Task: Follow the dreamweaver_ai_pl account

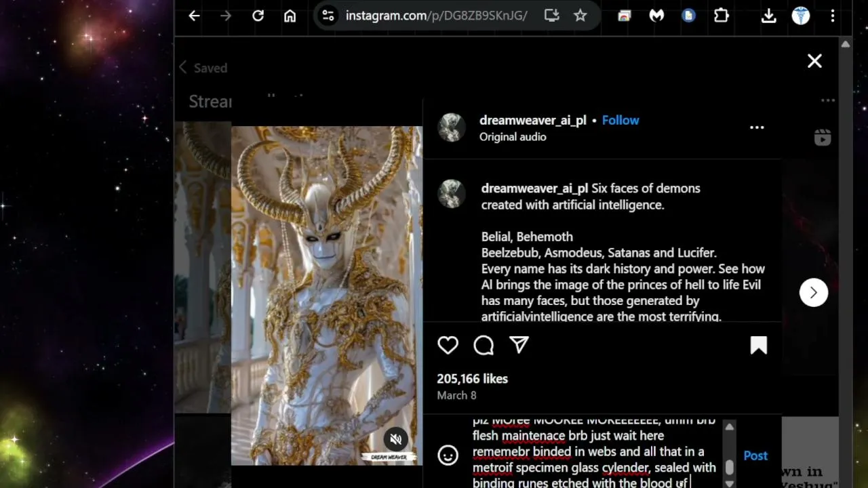Action: point(620,120)
